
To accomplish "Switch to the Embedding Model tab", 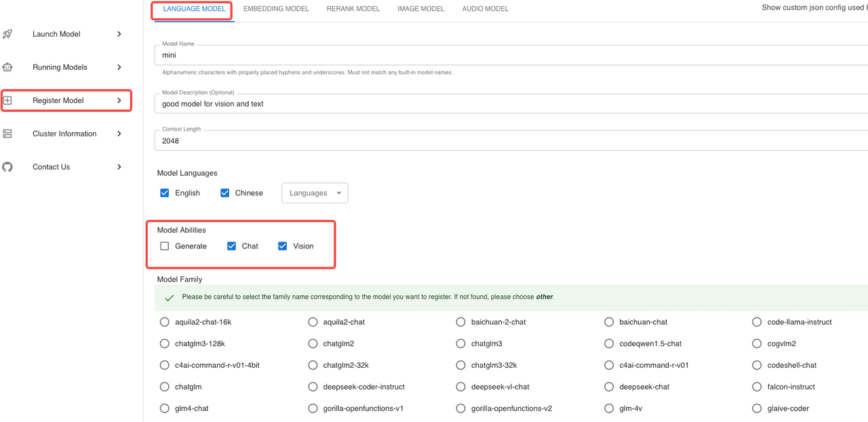I will [276, 9].
